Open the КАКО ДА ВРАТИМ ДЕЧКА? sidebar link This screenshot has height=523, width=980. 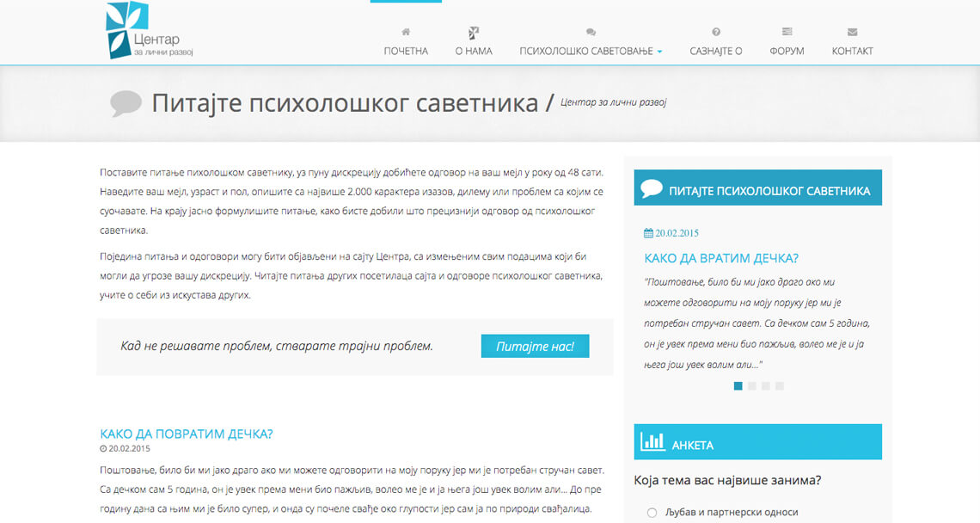tap(721, 258)
